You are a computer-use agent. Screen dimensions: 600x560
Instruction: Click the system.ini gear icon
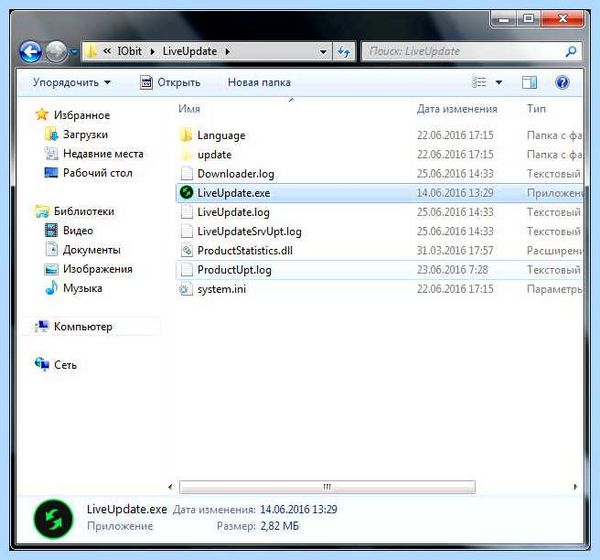click(186, 289)
